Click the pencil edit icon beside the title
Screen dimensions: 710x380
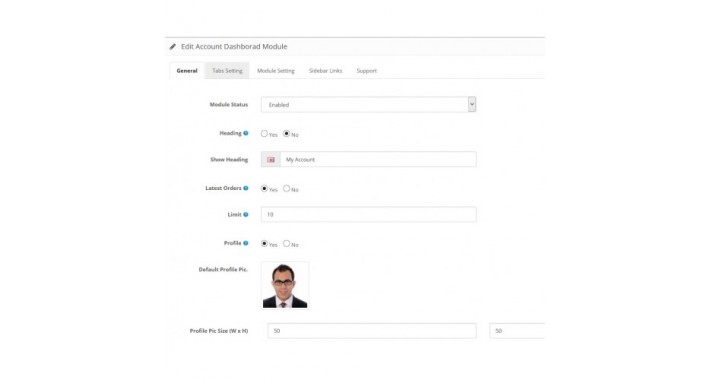pos(173,47)
